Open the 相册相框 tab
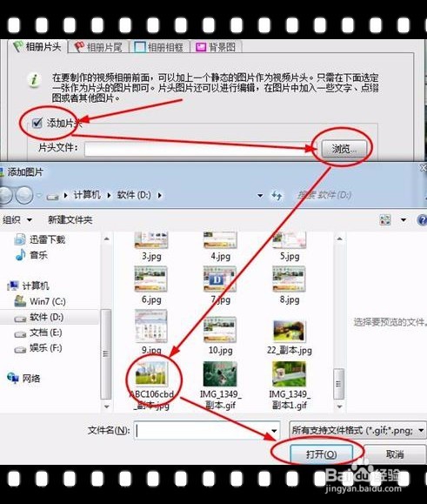The width and height of the screenshot is (427, 504). pyautogui.click(x=159, y=47)
